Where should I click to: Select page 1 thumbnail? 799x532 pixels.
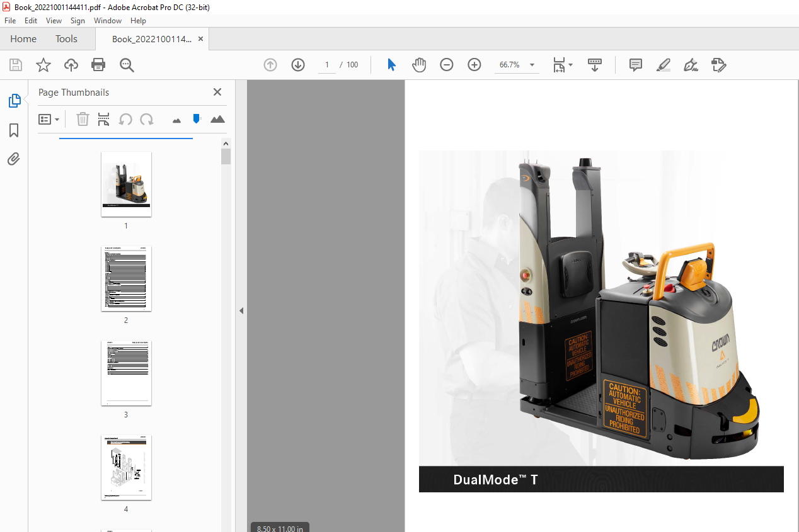(x=126, y=184)
